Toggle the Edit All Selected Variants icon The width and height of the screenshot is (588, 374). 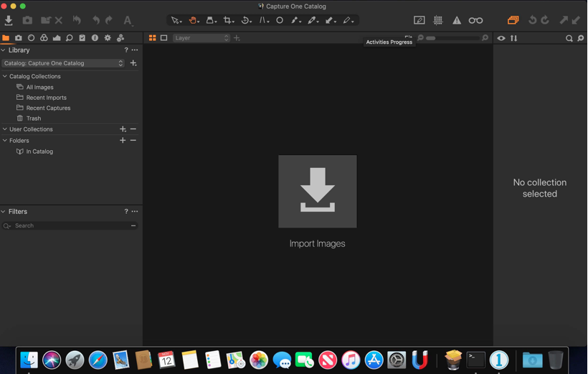pos(513,20)
